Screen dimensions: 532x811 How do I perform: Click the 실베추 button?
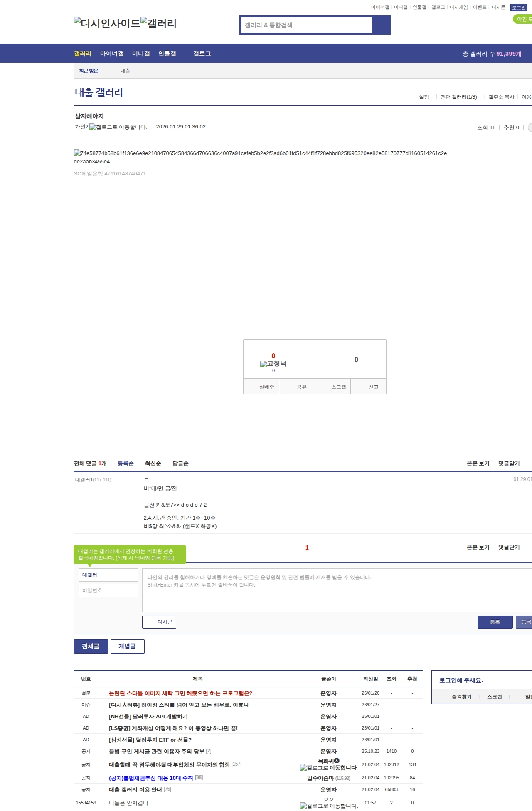pos(261,386)
